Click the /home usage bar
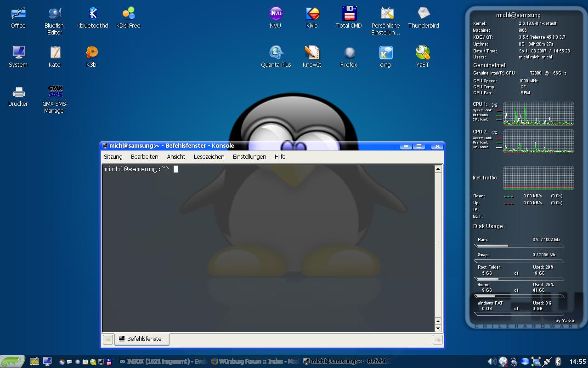Image resolution: width=588 pixels, height=368 pixels. click(x=519, y=296)
